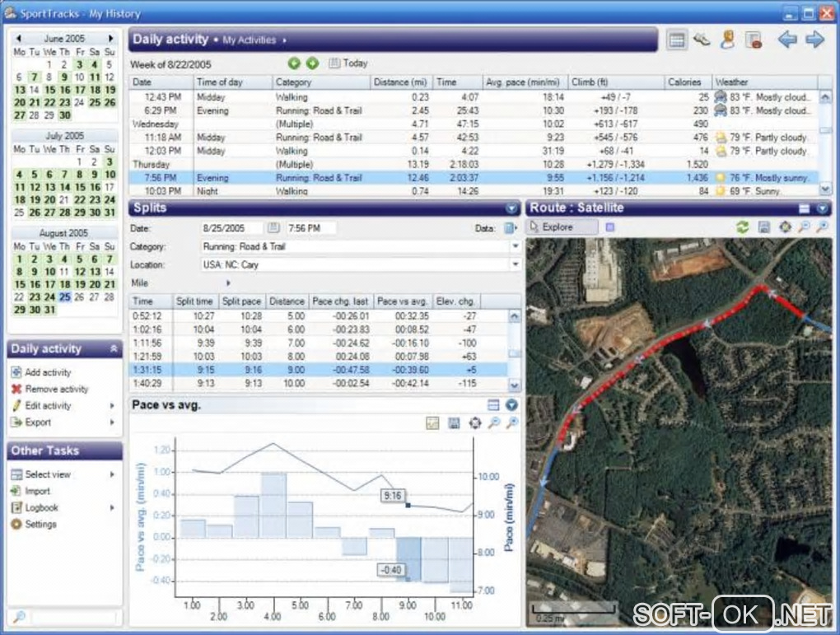Go to next month in calendar
Screen dimensions: 840x635
(x=110, y=39)
